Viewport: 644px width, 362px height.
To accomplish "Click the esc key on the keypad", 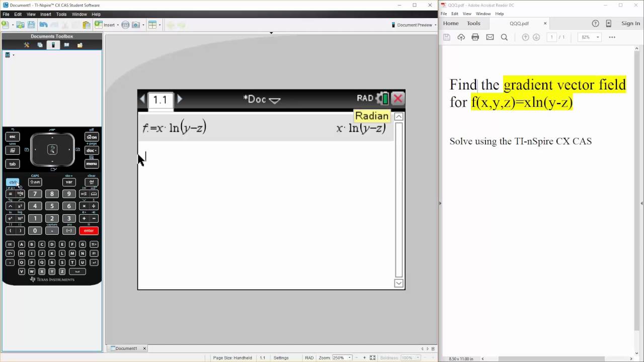I will (x=13, y=137).
